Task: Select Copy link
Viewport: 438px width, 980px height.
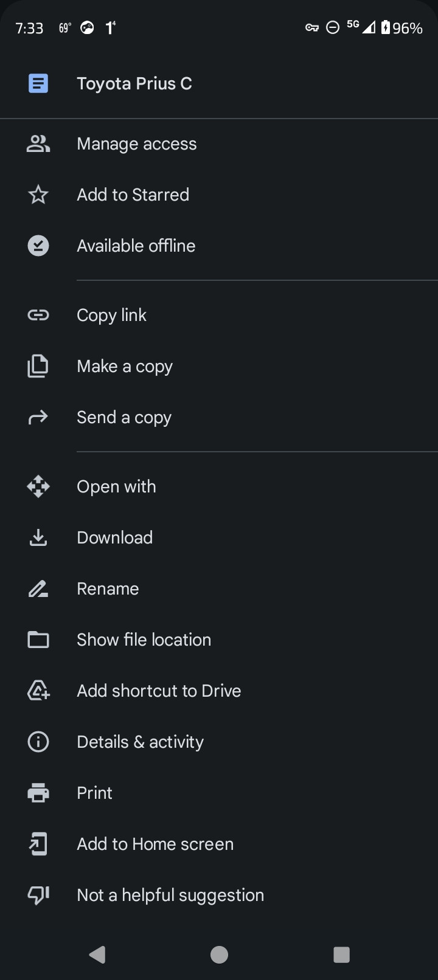Action: (219, 315)
